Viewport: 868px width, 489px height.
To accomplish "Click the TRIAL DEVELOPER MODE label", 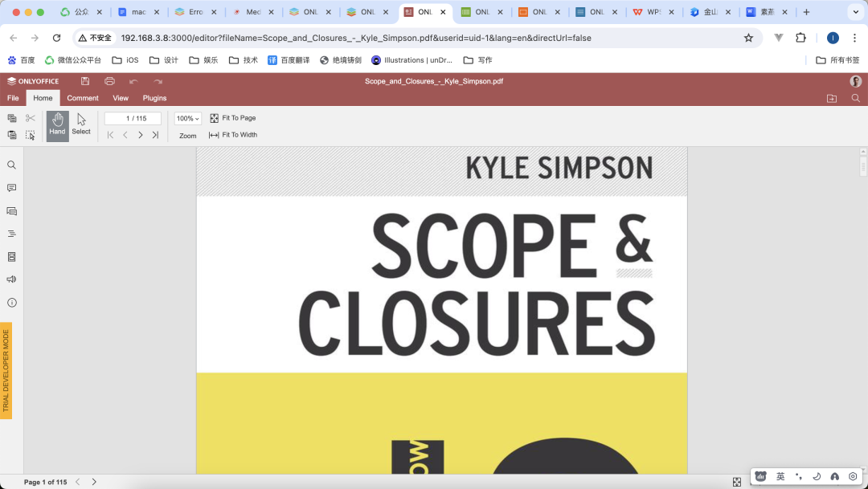I will coord(6,371).
